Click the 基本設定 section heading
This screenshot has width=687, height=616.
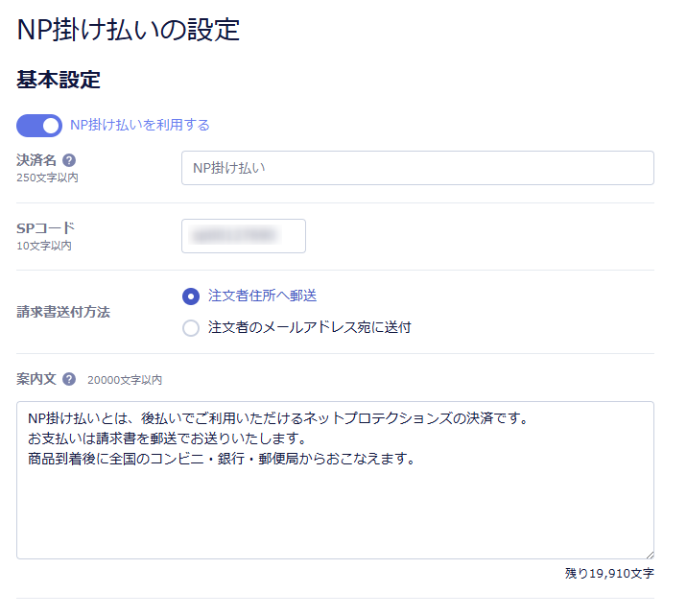click(x=59, y=80)
